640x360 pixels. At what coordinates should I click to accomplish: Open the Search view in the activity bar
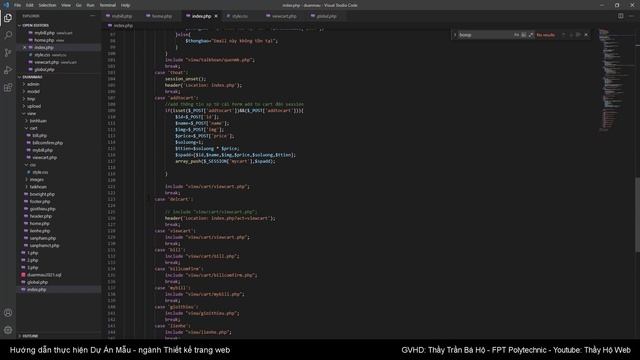8,35
